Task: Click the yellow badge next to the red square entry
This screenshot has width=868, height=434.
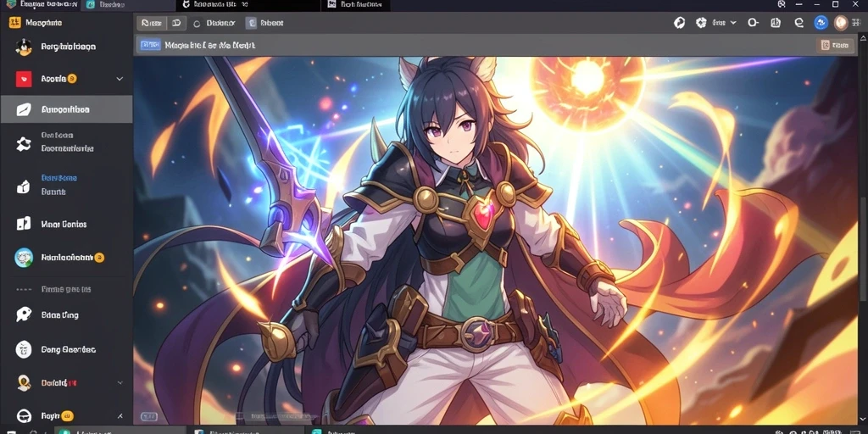Action: point(72,79)
